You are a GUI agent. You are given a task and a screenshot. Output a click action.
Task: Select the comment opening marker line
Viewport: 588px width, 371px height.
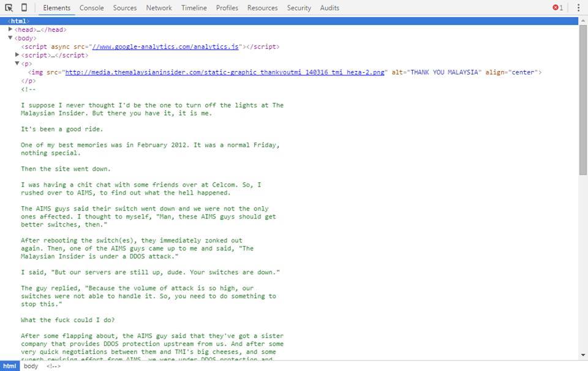pyautogui.click(x=29, y=89)
